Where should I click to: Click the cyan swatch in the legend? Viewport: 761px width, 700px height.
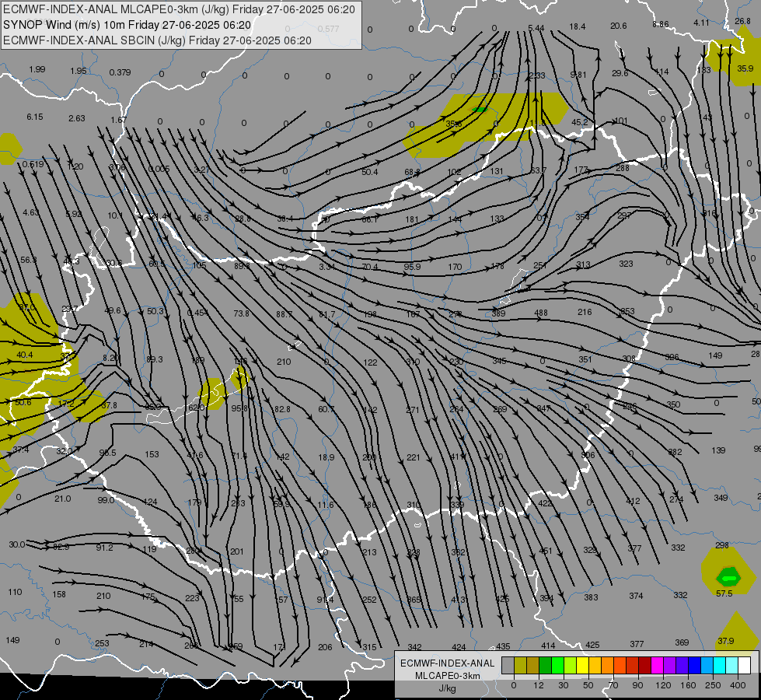[x=719, y=665]
